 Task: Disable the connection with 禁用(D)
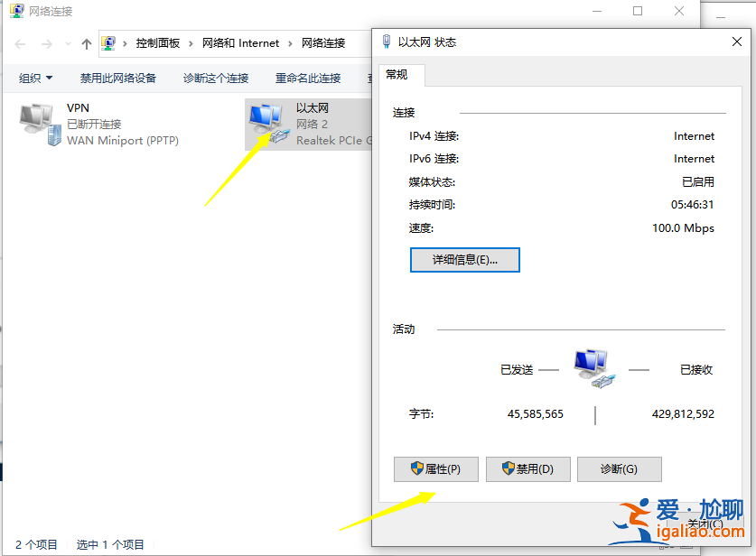527,468
